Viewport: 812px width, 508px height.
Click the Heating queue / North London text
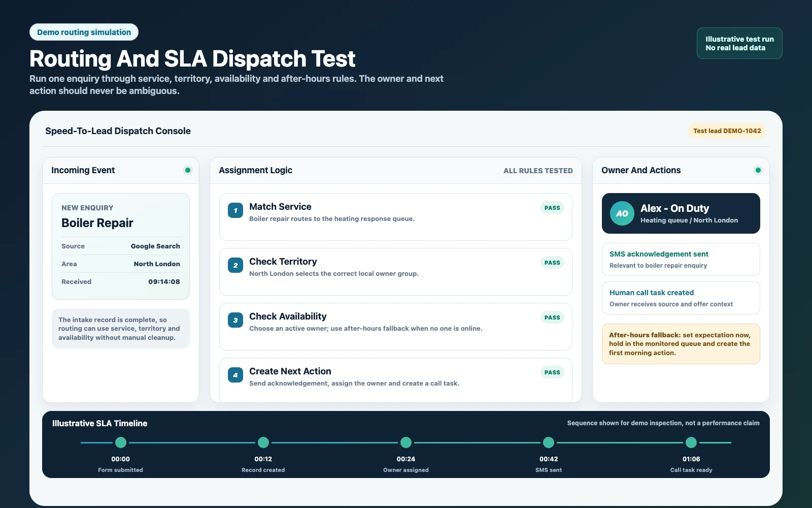pyautogui.click(x=689, y=220)
